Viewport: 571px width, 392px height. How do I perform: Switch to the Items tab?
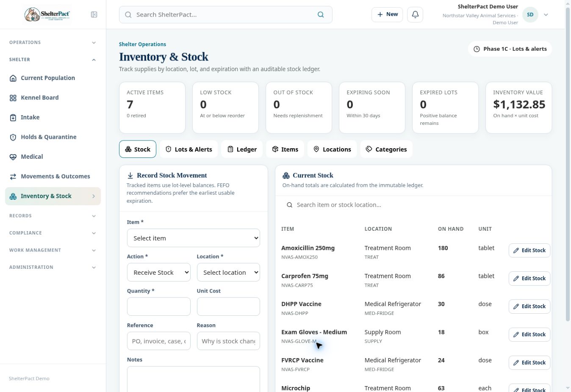(x=285, y=149)
